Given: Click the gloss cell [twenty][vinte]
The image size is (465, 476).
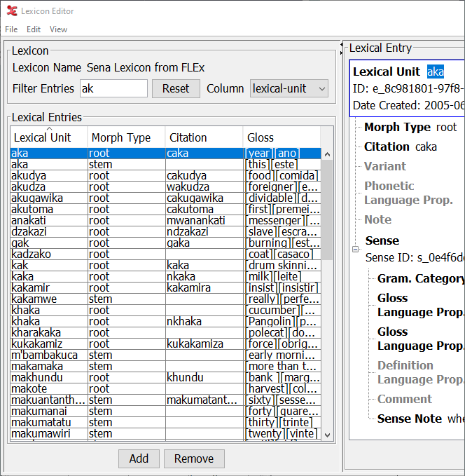Looking at the screenshot, I should 282,434.
